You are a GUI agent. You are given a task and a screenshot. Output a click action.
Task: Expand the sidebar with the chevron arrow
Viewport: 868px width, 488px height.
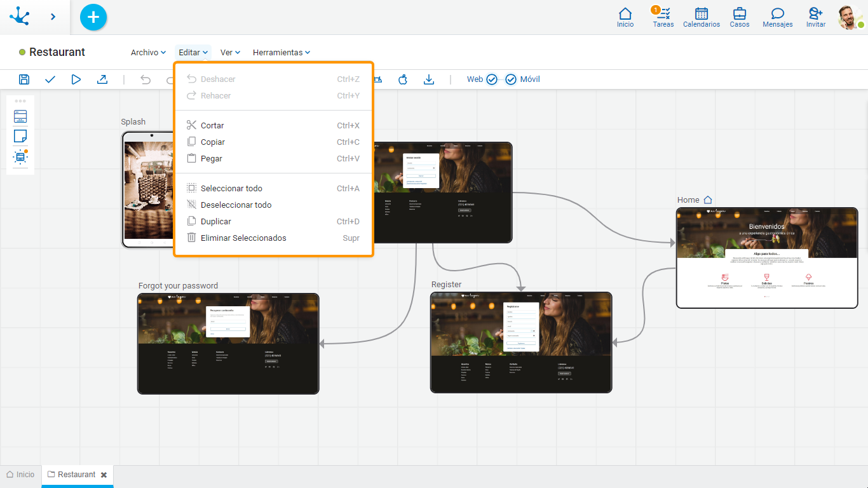point(53,17)
